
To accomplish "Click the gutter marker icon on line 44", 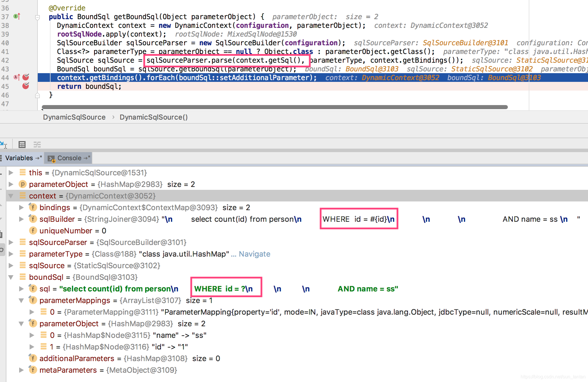I will pos(17,77).
